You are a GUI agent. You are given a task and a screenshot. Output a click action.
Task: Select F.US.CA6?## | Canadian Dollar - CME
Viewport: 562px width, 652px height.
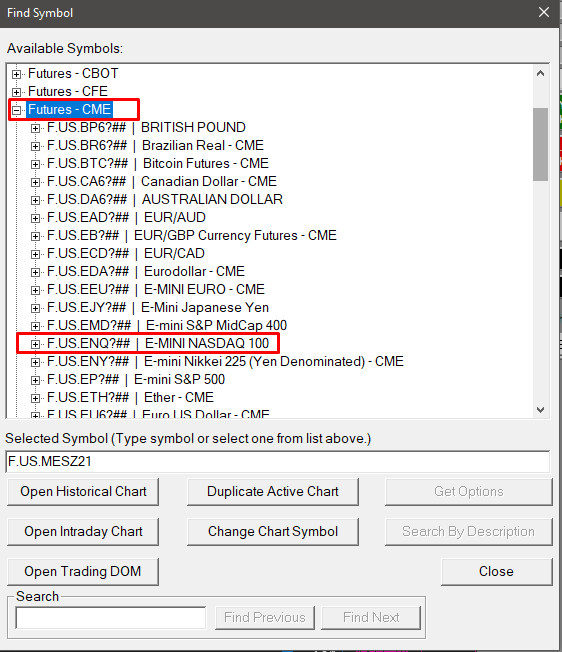coord(162,181)
